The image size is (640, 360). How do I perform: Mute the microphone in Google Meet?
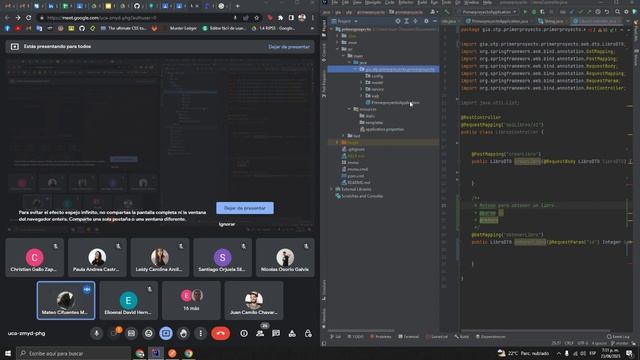96,333
